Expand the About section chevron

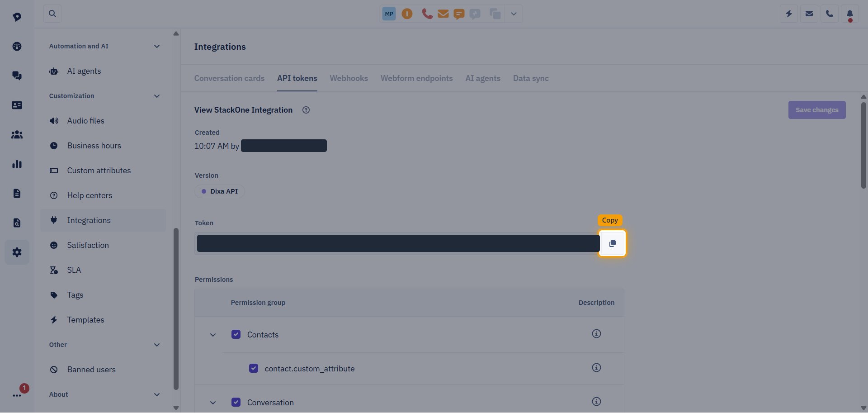(157, 394)
